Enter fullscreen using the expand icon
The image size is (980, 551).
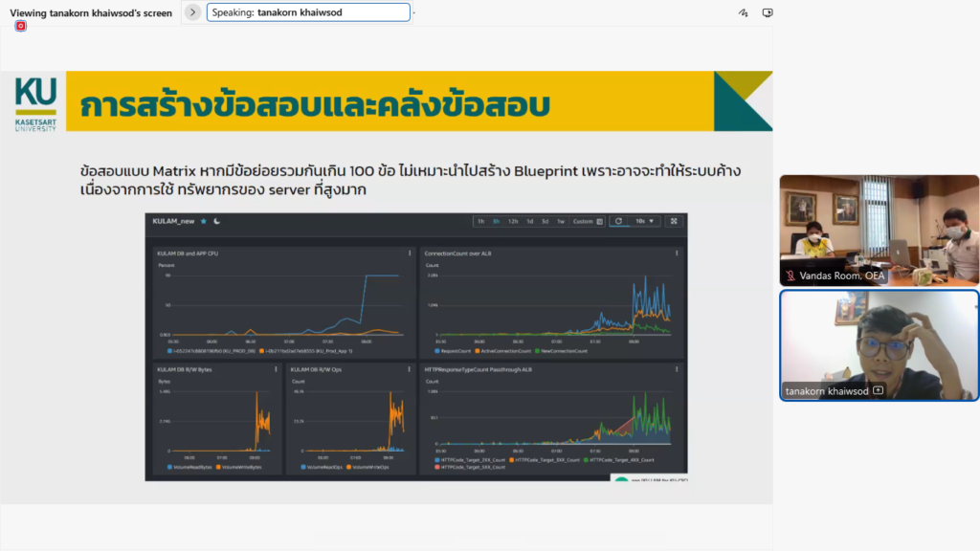tap(674, 222)
